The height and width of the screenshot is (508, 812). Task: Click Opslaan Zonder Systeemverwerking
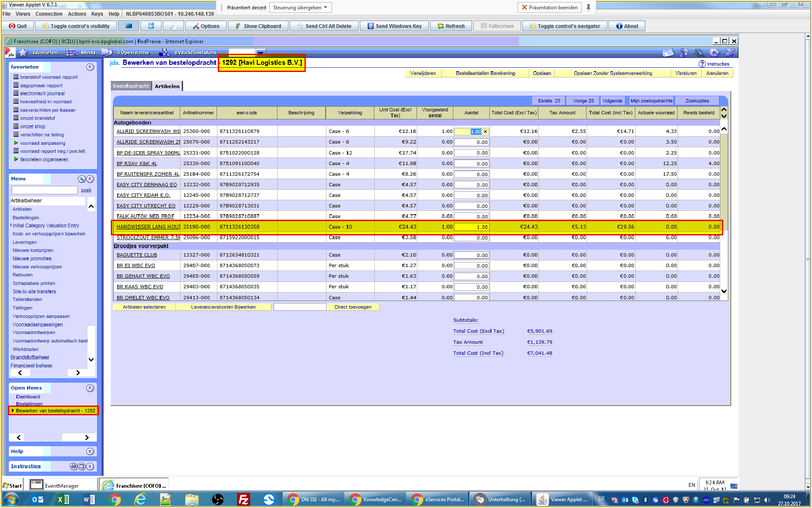613,73
